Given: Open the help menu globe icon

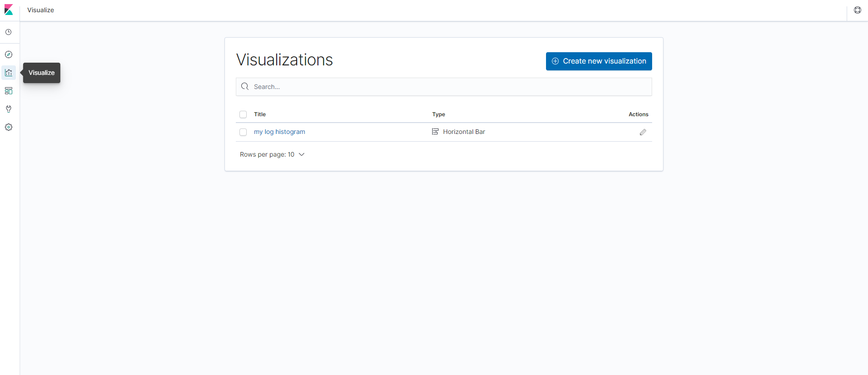Looking at the screenshot, I should (x=858, y=10).
